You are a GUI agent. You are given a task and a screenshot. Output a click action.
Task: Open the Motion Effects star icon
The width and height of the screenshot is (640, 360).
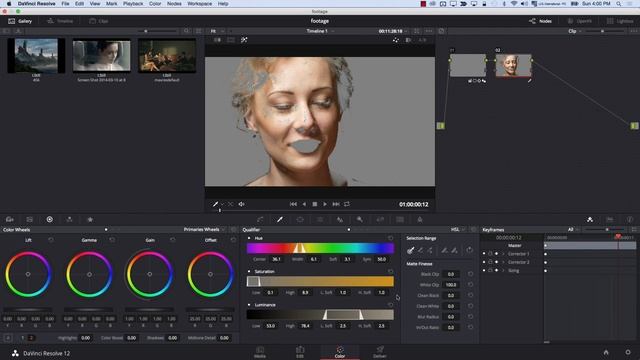[x=90, y=220]
